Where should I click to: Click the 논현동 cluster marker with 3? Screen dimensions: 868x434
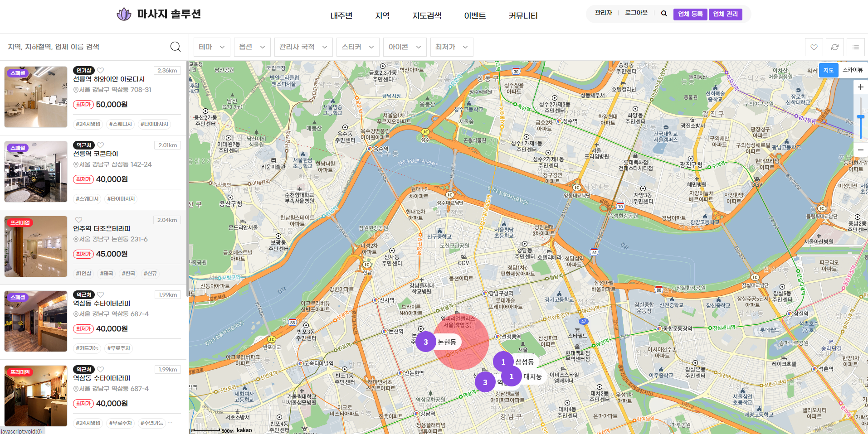click(426, 342)
